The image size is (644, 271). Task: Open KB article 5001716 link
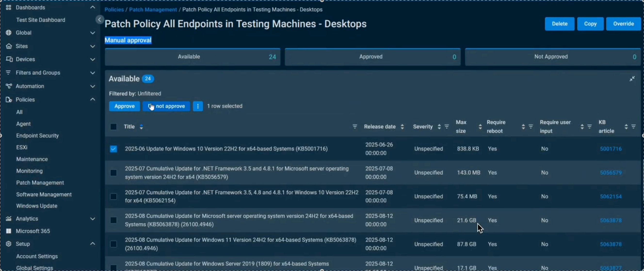click(x=611, y=149)
